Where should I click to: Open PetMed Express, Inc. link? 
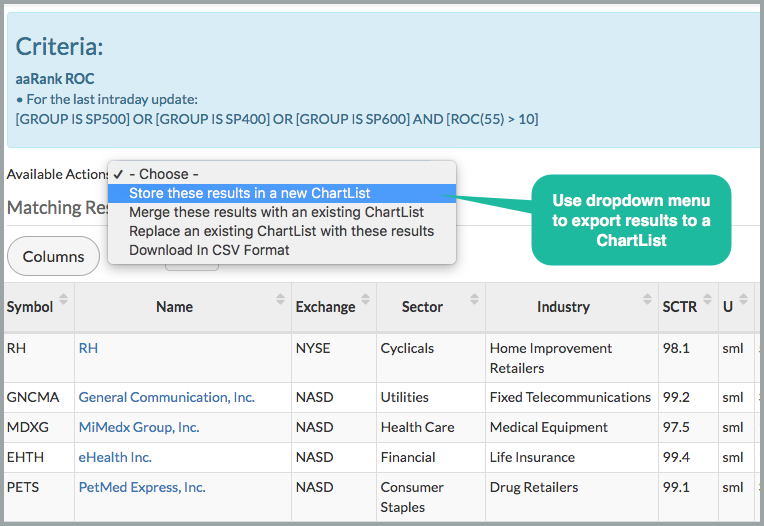pyautogui.click(x=142, y=487)
